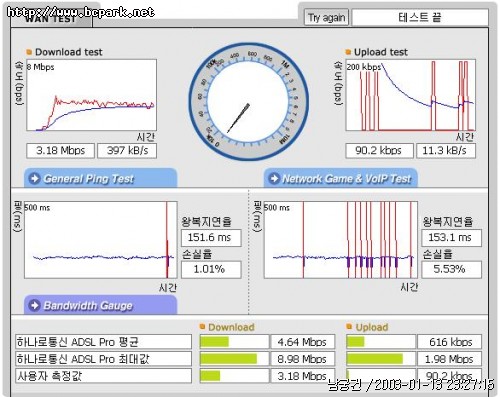500x397 pixels.
Task: Click the orange Upload test bullet icon
Action: [348, 52]
